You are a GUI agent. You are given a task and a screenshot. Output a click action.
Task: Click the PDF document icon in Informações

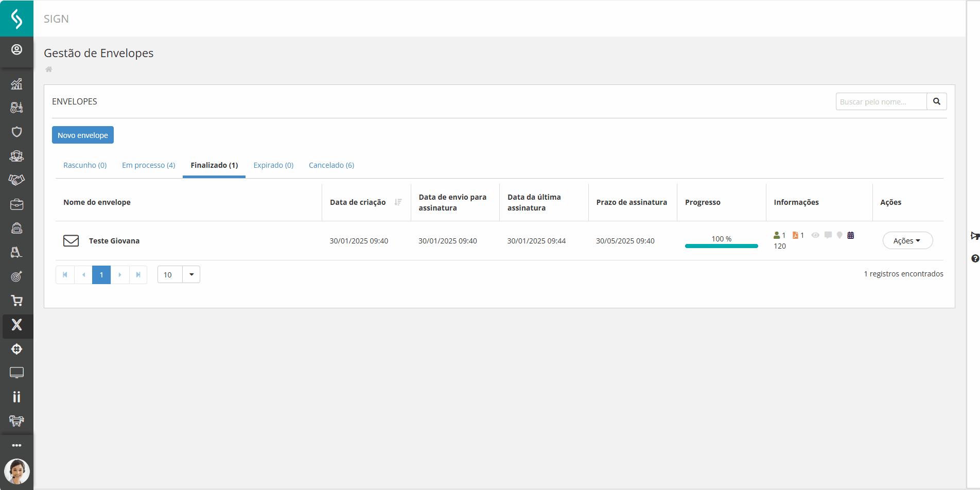795,235
